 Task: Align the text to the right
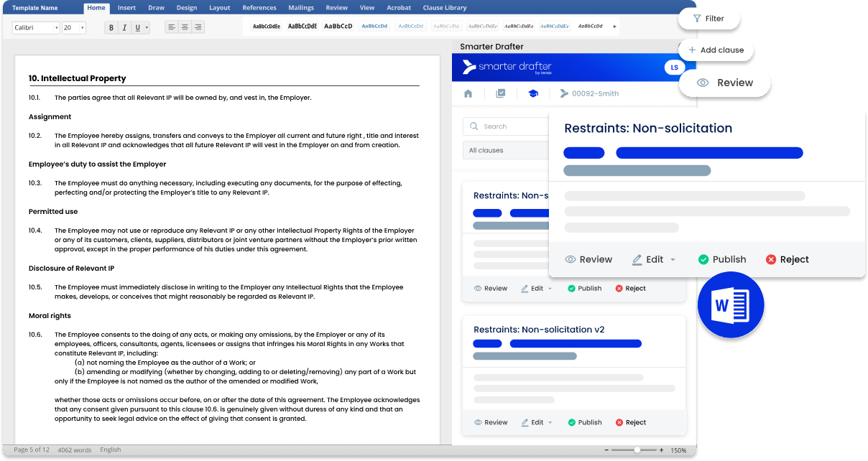point(198,27)
